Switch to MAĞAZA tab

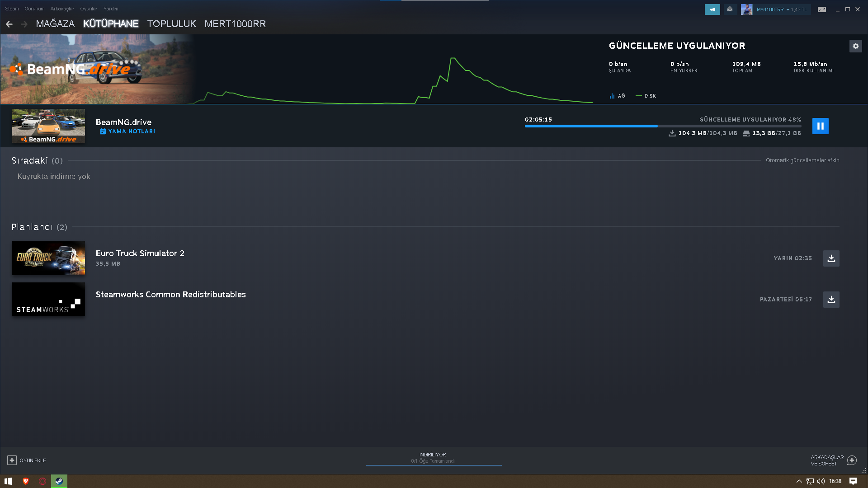tap(55, 24)
